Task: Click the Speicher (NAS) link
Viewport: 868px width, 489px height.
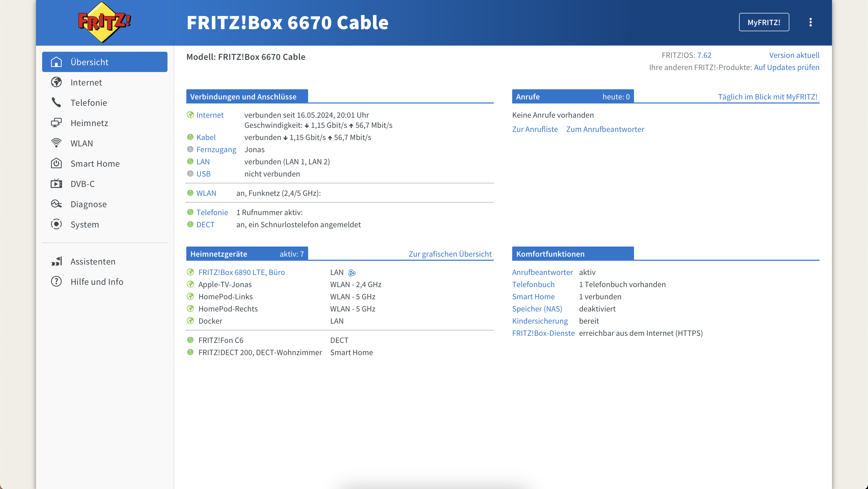Action: coord(537,308)
